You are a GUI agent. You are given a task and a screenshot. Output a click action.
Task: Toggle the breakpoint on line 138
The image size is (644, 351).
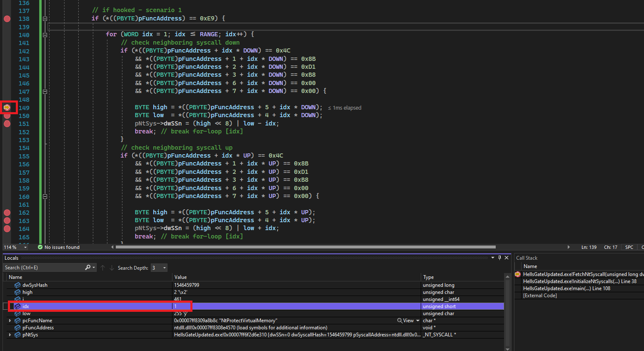[x=7, y=18]
